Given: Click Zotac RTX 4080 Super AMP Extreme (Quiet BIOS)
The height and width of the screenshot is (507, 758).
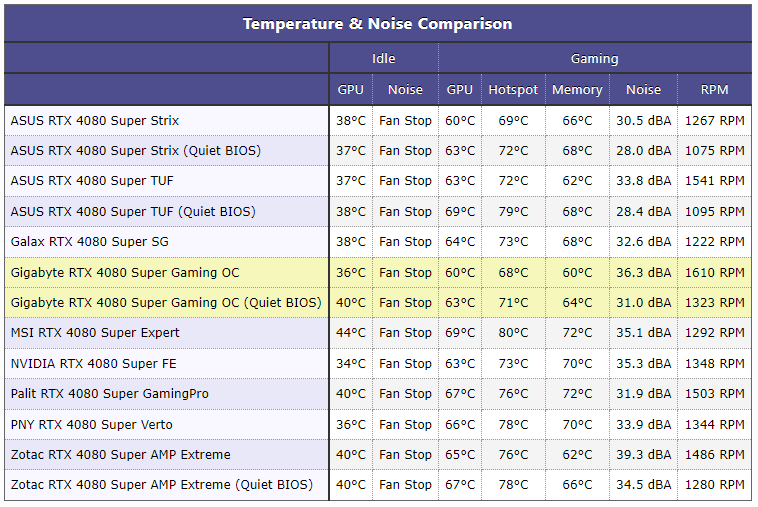Looking at the screenshot, I should [x=162, y=485].
